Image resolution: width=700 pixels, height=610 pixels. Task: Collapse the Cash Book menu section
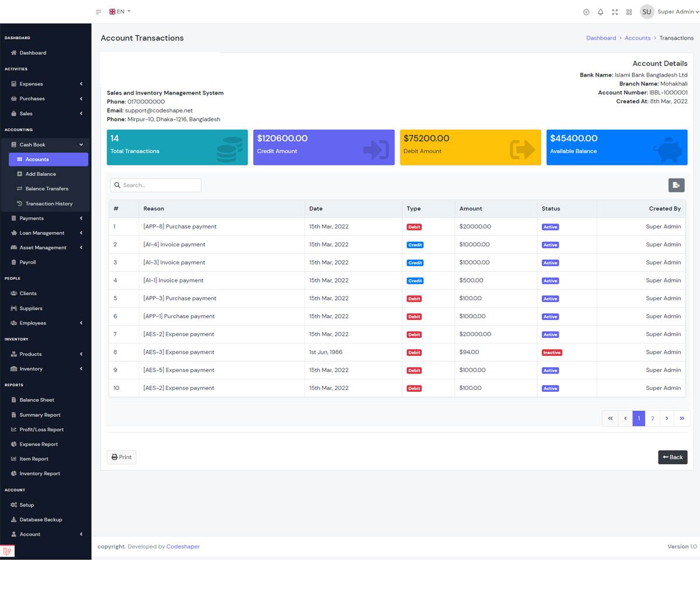[x=45, y=145]
